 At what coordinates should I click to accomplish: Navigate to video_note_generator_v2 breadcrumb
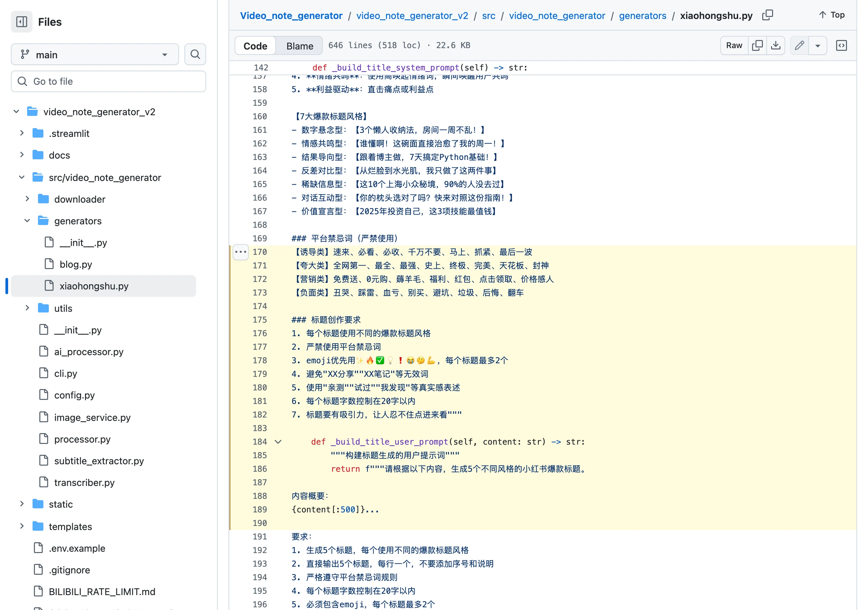click(412, 16)
